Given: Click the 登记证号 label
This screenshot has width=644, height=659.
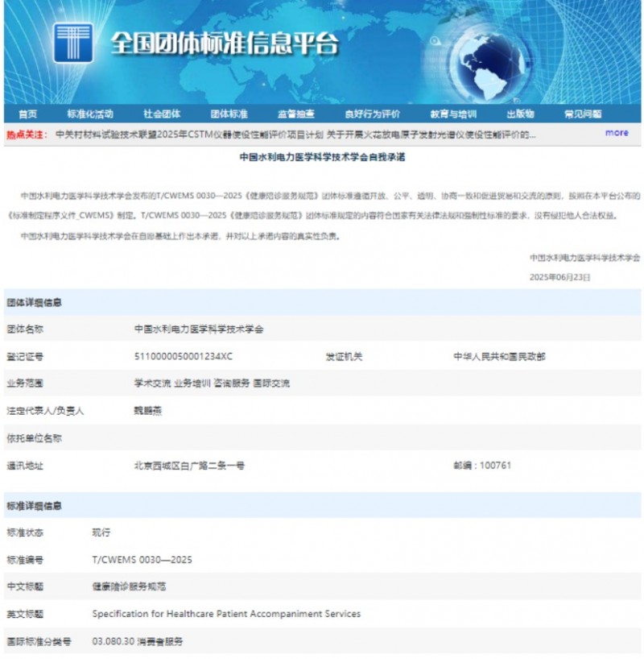Looking at the screenshot, I should coord(25,356).
